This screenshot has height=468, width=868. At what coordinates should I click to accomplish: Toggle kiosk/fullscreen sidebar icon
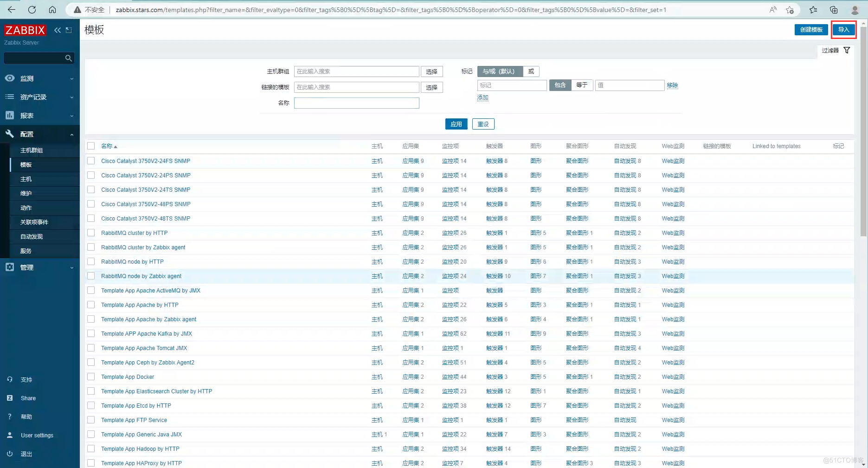point(69,30)
